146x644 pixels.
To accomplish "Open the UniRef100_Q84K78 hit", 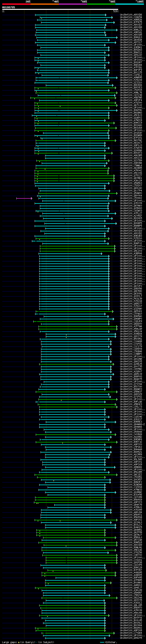I will click(131, 505).
